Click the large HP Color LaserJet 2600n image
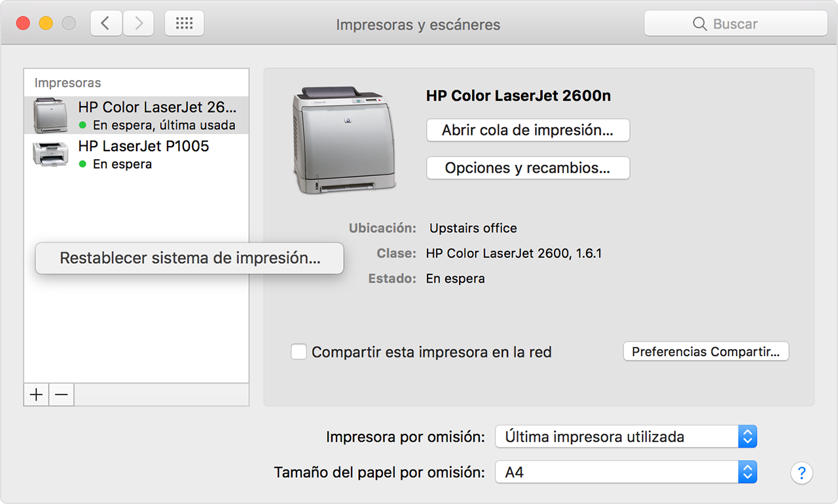Screen dimensions: 838x504 click(x=344, y=140)
